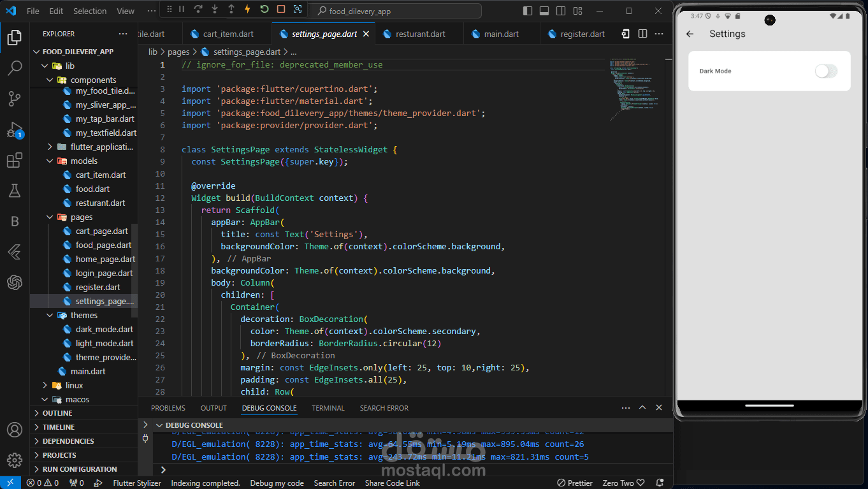Open the File menu
868x489 pixels.
point(33,11)
